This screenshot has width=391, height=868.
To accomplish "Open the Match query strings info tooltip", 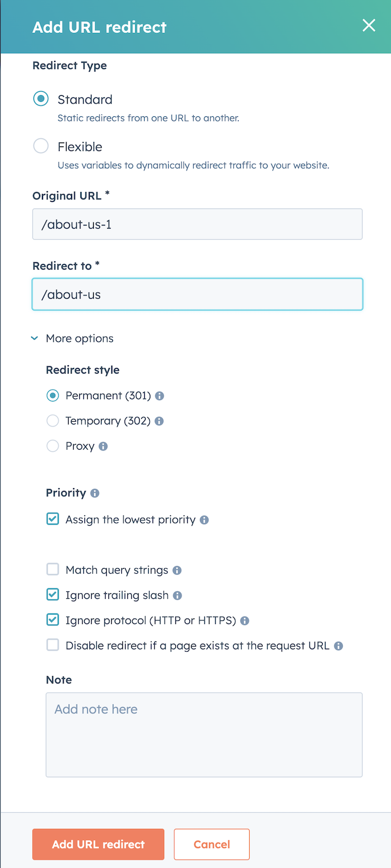I will click(178, 569).
